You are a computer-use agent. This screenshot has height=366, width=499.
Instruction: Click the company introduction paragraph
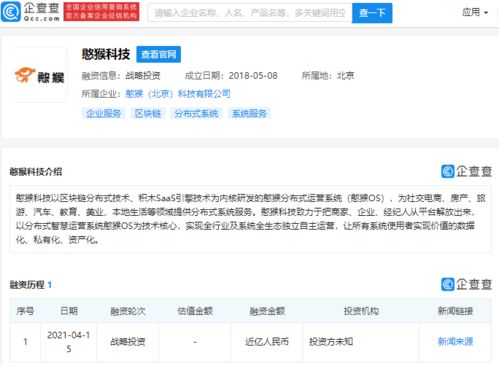point(250,219)
